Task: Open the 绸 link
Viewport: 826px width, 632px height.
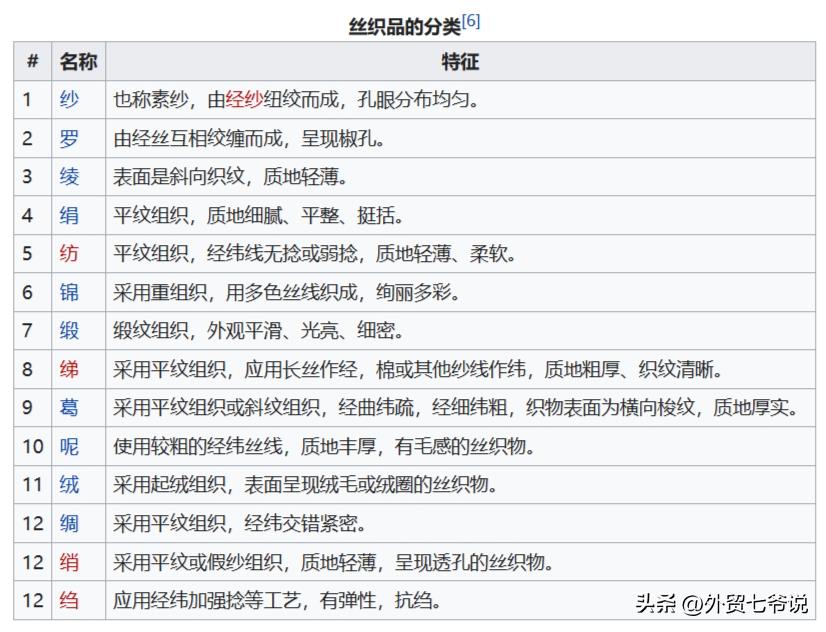Action: tap(69, 524)
